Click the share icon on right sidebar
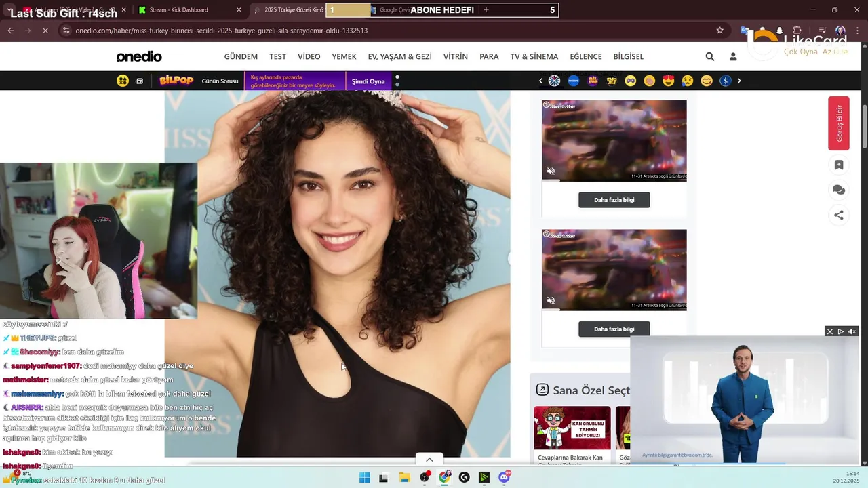 839,215
